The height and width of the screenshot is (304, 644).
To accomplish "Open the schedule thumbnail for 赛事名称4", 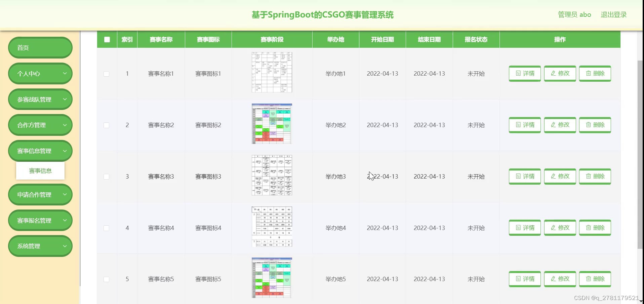I will [272, 227].
